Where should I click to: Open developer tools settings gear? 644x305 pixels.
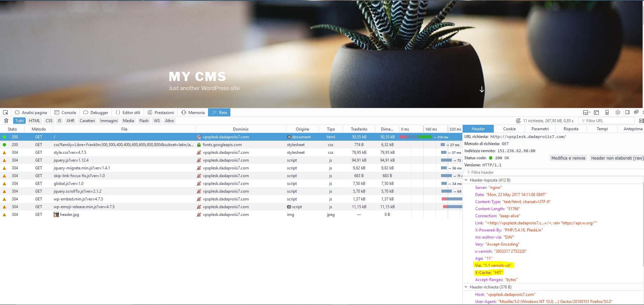(x=618, y=112)
